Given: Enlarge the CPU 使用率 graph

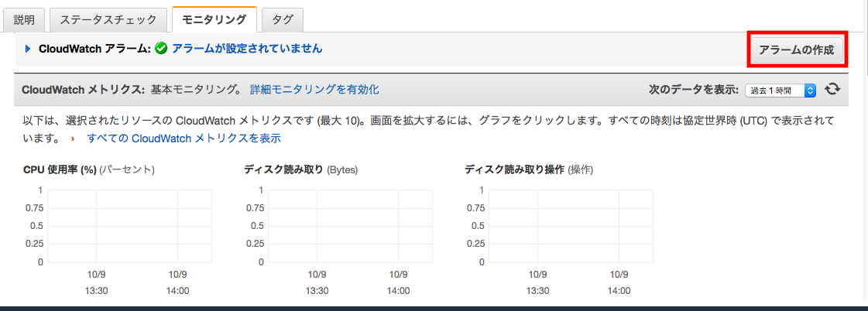Looking at the screenshot, I should pyautogui.click(x=129, y=227).
